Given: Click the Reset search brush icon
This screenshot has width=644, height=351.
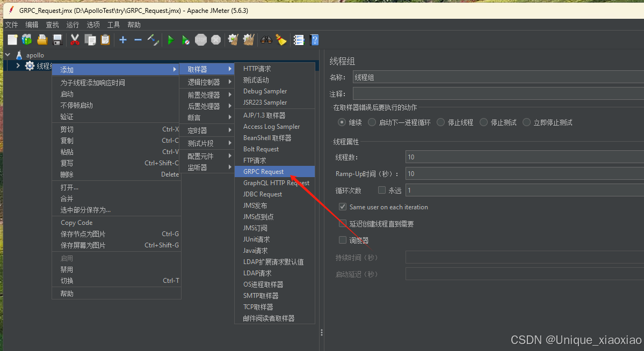Looking at the screenshot, I should 281,40.
